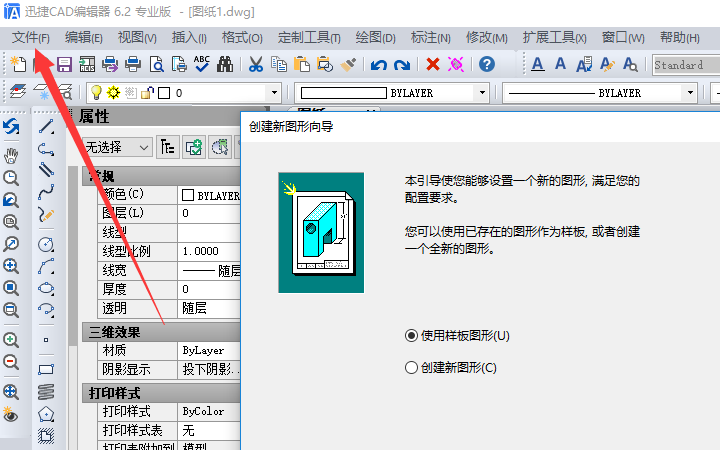Run the ABC spell check tool
Image resolution: width=720 pixels, height=450 pixels.
202,64
